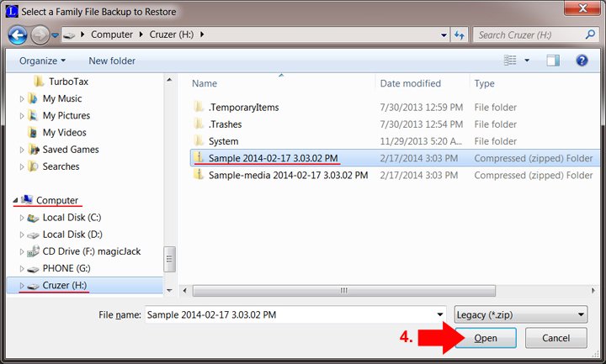Click the CD Drive (F:) icon
Viewport: 606px width, 364px height.
click(x=33, y=251)
